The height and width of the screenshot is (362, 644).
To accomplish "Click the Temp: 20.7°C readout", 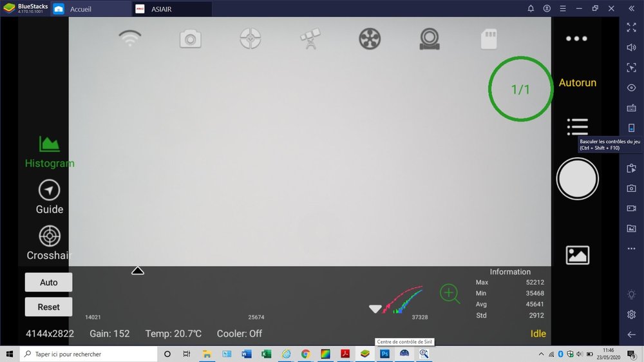I will [173, 334].
